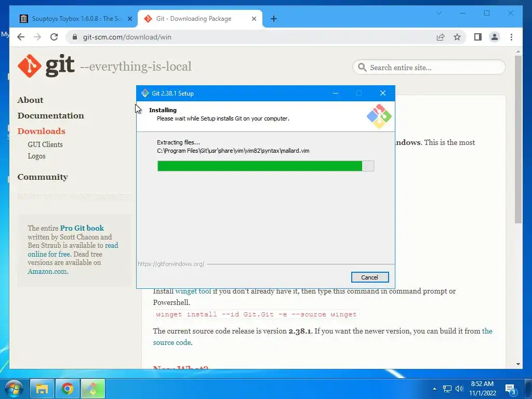The image size is (532, 399).
Task: Open the Pro Git book link
Action: coord(82,228)
